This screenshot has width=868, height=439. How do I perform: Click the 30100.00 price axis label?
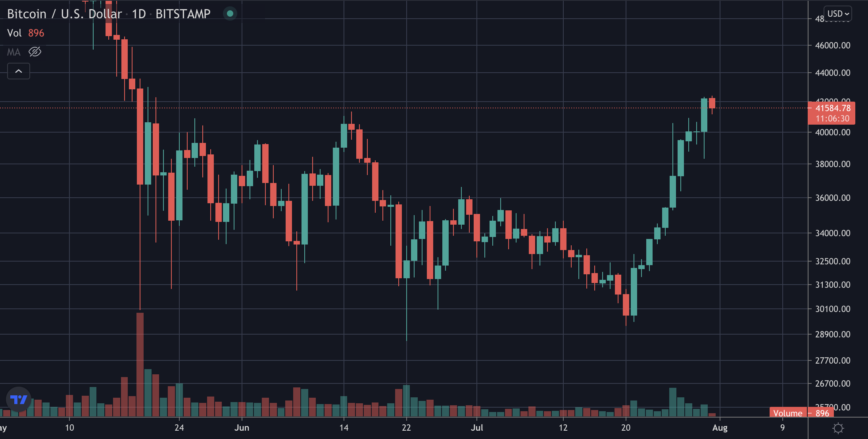pyautogui.click(x=833, y=309)
